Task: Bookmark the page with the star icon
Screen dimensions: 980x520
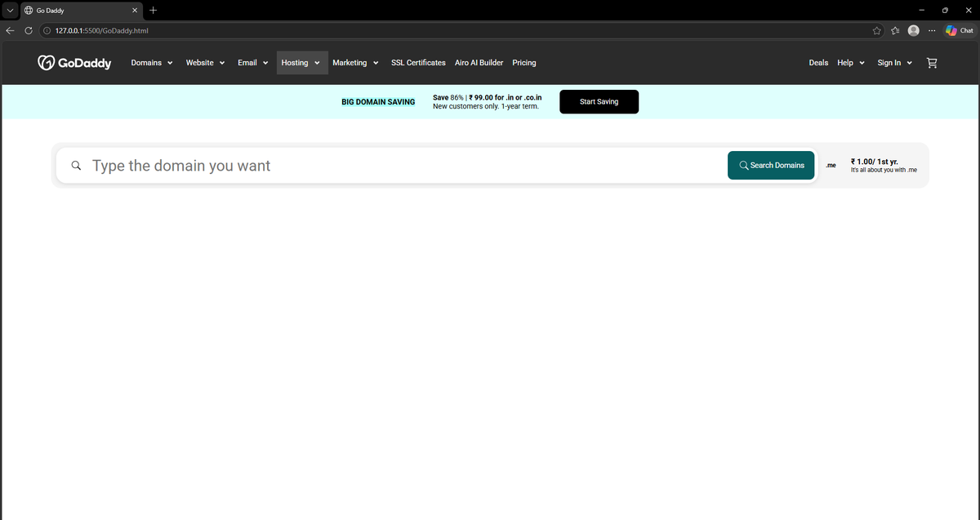Action: click(876, 30)
